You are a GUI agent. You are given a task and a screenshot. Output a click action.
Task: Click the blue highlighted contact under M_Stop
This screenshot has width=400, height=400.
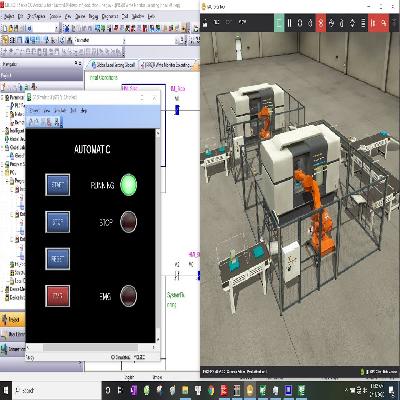tap(177, 109)
